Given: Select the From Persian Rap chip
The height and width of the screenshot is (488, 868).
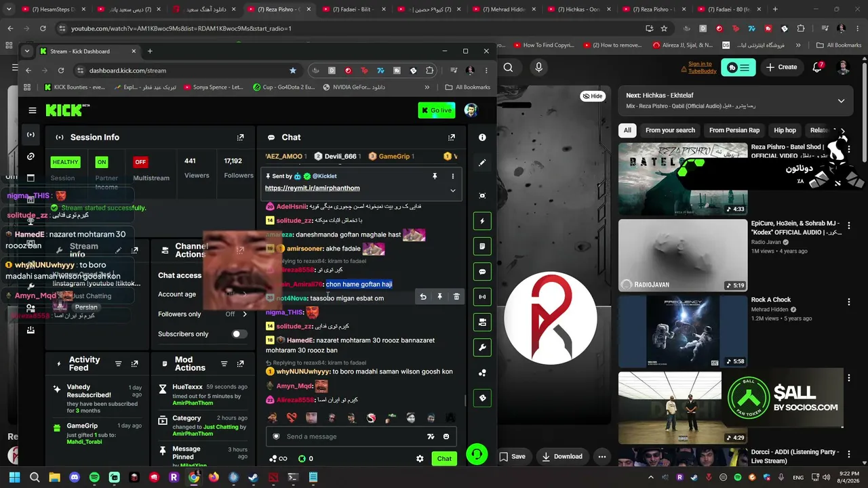Looking at the screenshot, I should 734,131.
